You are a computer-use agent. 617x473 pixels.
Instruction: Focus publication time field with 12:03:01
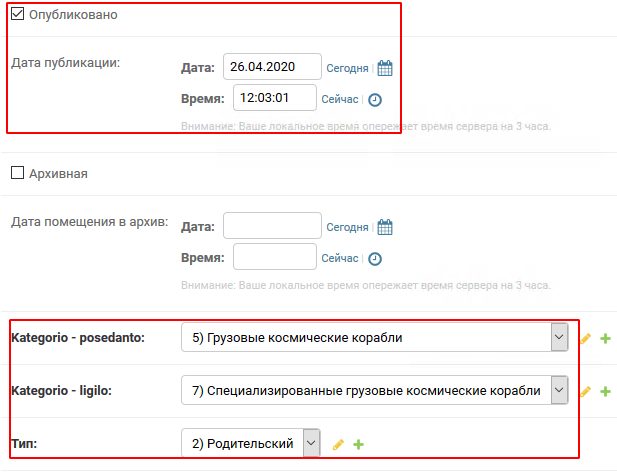pyautogui.click(x=275, y=98)
